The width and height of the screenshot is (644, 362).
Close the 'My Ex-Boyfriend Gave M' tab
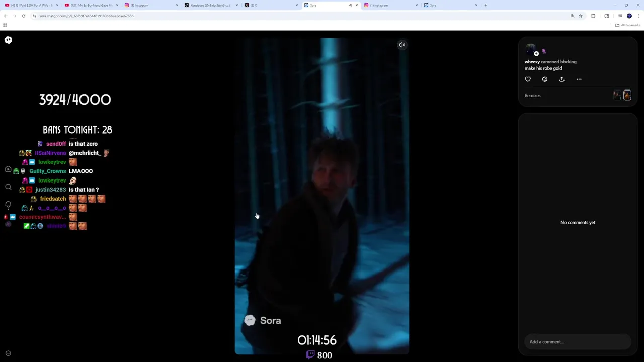point(117,5)
